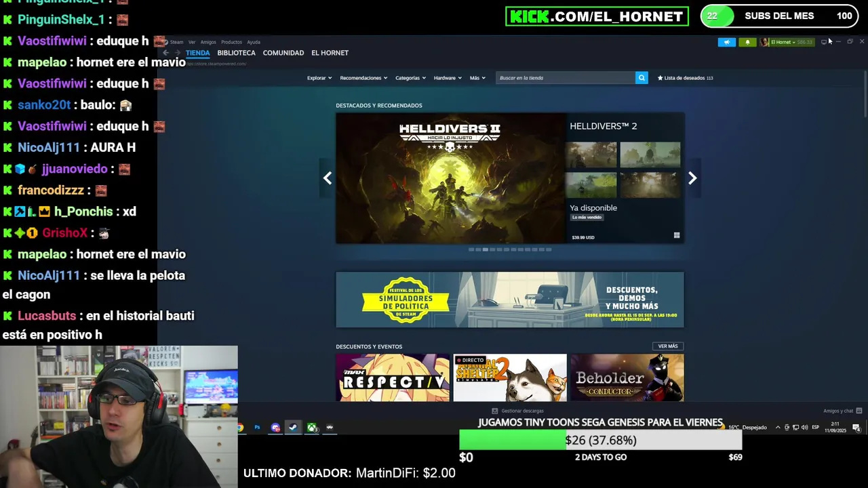This screenshot has height=488, width=868.
Task: Expand the Explorar dropdown
Action: tap(319, 78)
